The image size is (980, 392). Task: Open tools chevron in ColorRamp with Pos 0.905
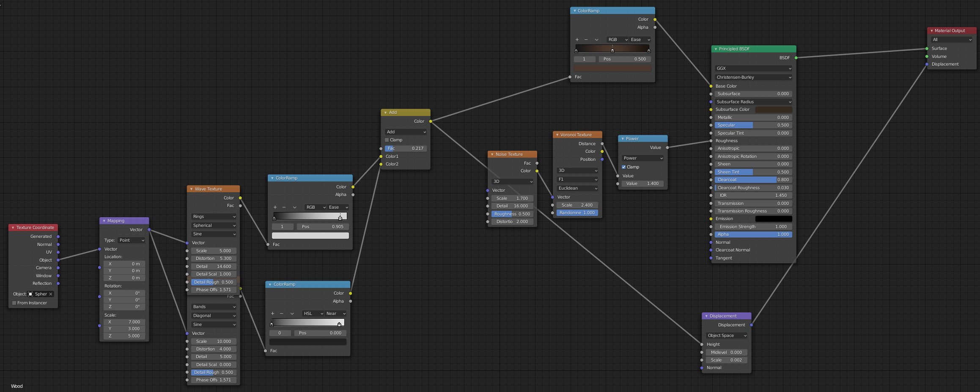coord(294,207)
